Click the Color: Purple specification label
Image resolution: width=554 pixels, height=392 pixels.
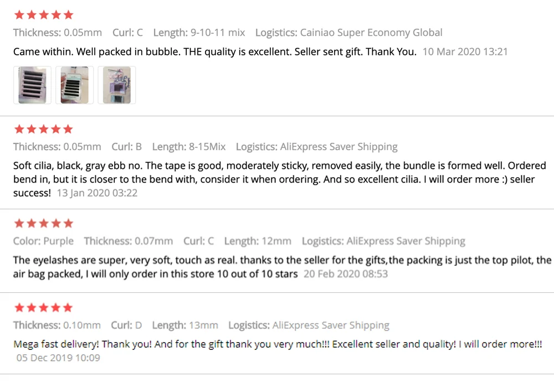(x=43, y=241)
